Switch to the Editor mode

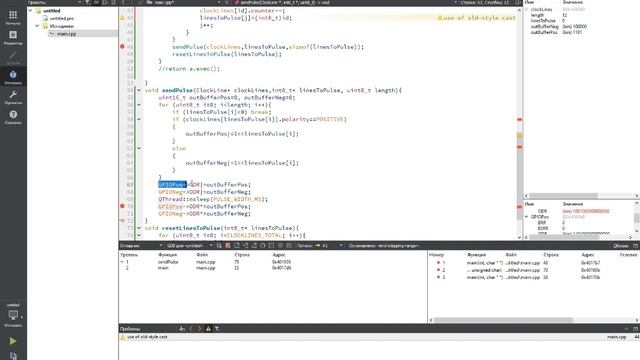pos(13,37)
